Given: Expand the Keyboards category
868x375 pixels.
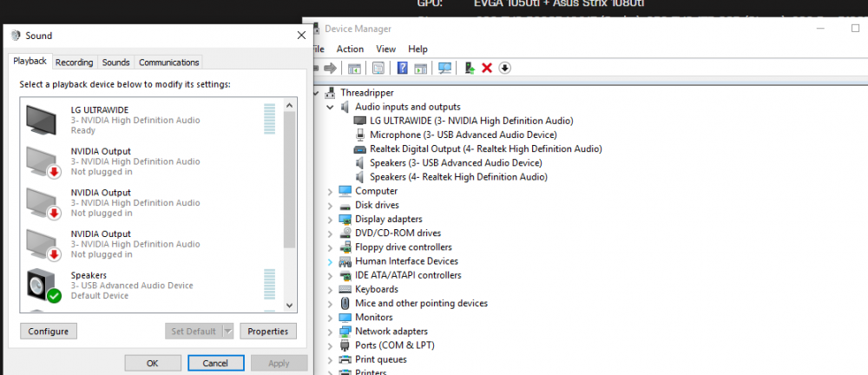Looking at the screenshot, I should click(x=330, y=290).
